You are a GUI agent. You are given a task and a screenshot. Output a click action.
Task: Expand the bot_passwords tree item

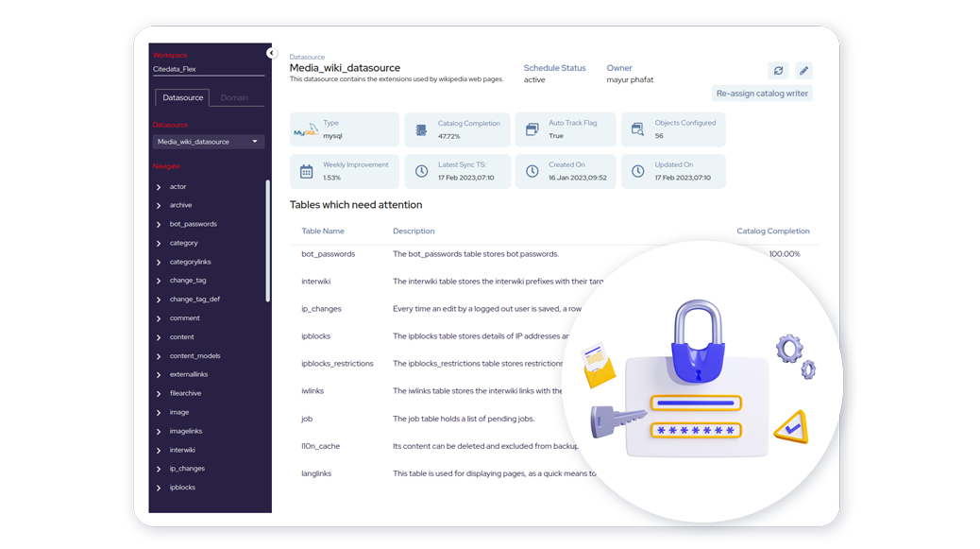tap(159, 225)
